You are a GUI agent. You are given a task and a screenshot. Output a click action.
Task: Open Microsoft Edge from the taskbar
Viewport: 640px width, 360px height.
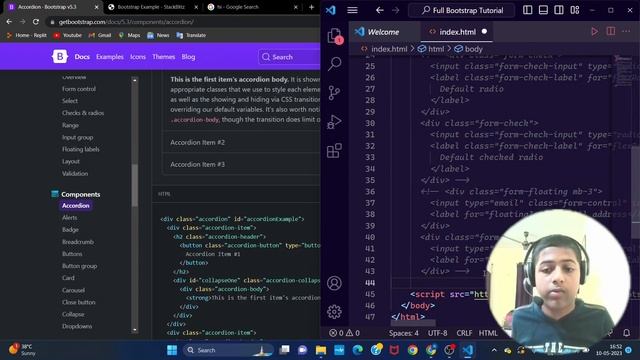coord(358,350)
